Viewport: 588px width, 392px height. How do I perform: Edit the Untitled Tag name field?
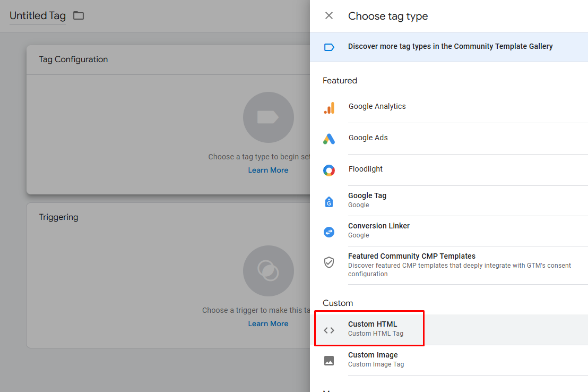click(x=37, y=16)
